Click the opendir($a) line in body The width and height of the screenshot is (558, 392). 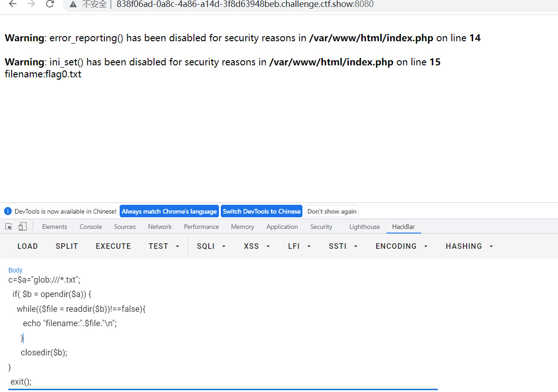(52, 294)
